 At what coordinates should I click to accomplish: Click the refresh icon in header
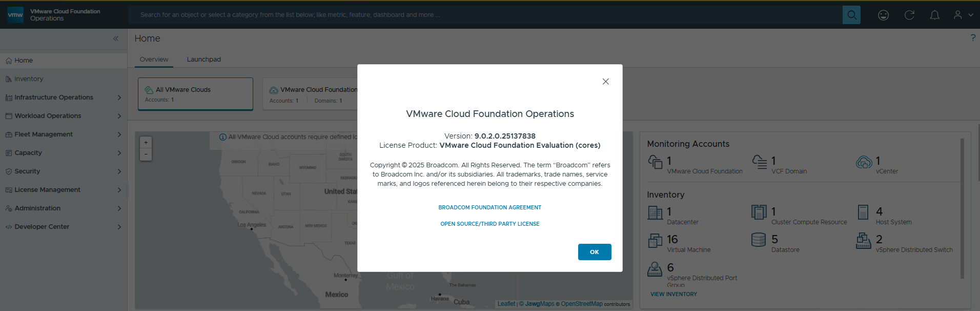(x=909, y=15)
